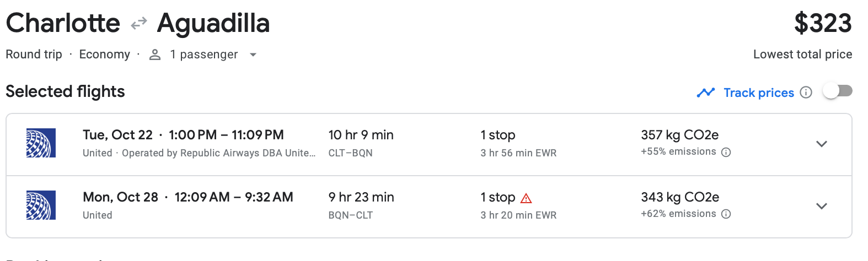Open the passenger count dropdown
Screen dimensions: 868x261
click(253, 55)
